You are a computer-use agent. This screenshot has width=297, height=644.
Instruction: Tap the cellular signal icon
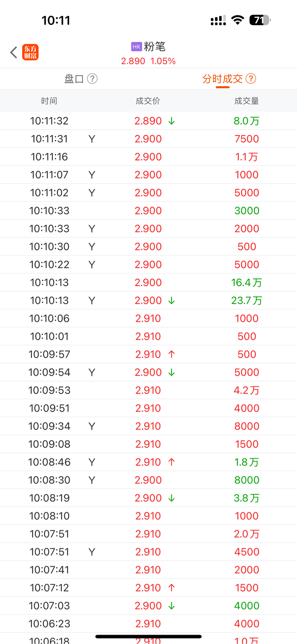tap(218, 20)
